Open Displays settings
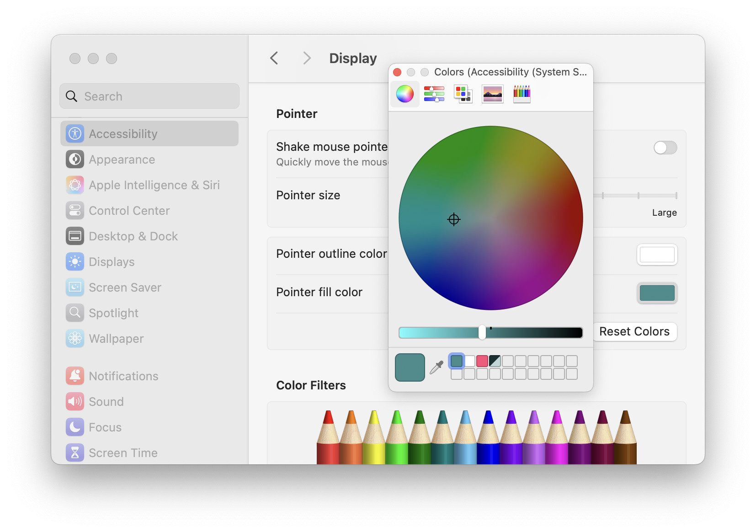 pyautogui.click(x=149, y=262)
